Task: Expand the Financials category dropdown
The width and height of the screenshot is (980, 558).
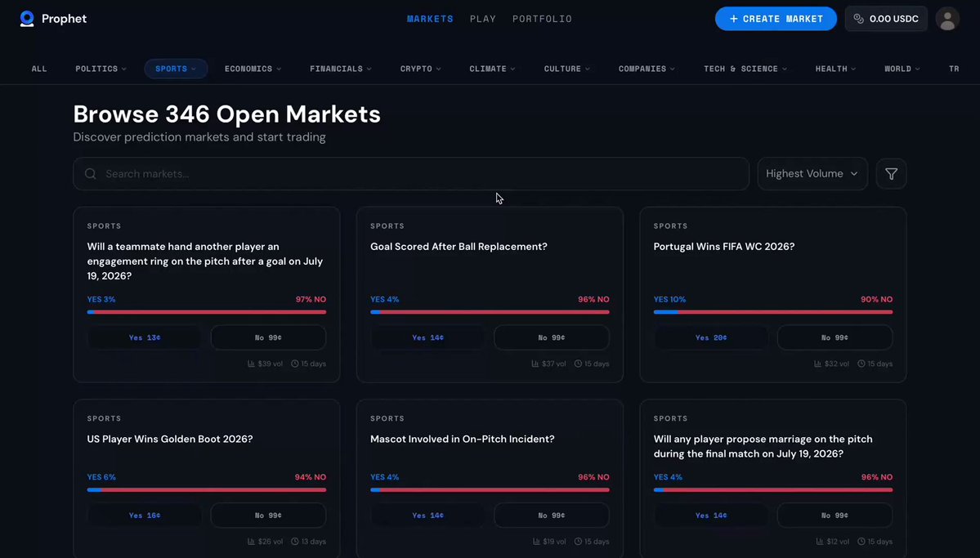Action: [x=341, y=69]
